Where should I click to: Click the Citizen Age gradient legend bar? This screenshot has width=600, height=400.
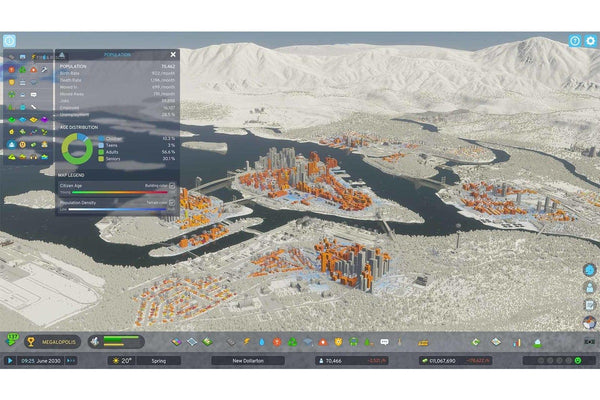pyautogui.click(x=119, y=192)
